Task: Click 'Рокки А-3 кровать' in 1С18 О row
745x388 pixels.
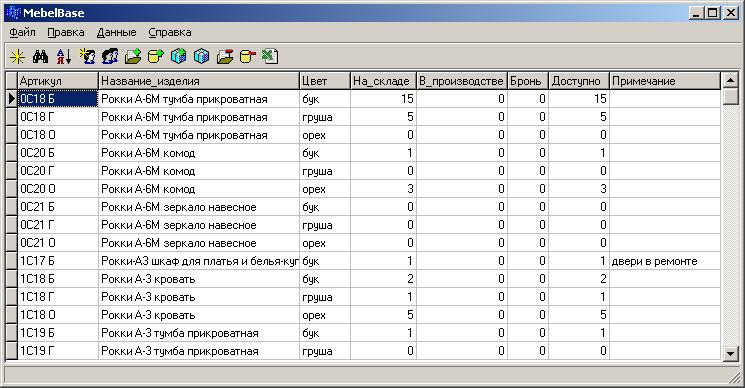Action: 199,315
